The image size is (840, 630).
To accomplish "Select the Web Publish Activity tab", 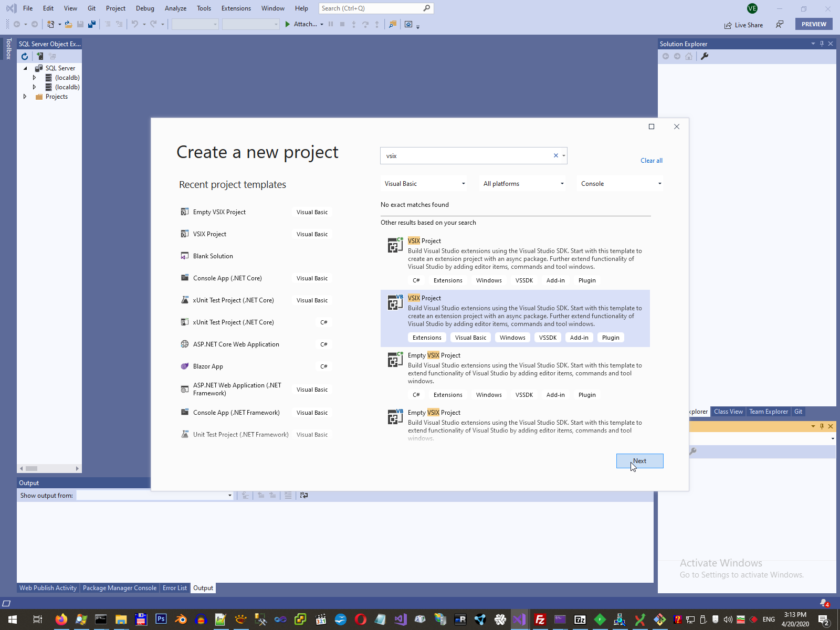I will (x=48, y=588).
